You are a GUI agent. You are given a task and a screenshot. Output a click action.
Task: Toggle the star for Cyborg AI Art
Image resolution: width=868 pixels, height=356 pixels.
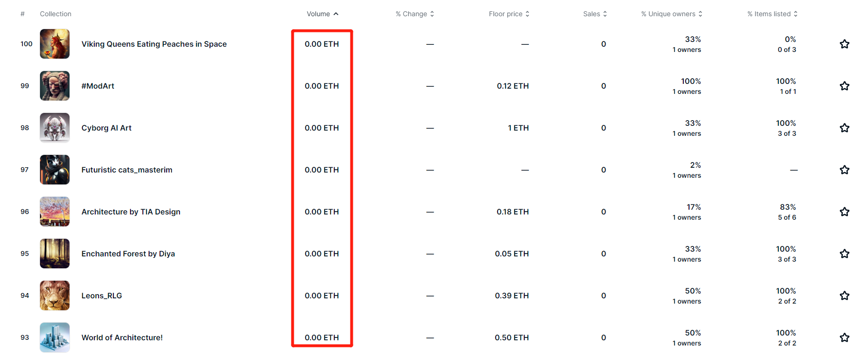[x=844, y=128]
